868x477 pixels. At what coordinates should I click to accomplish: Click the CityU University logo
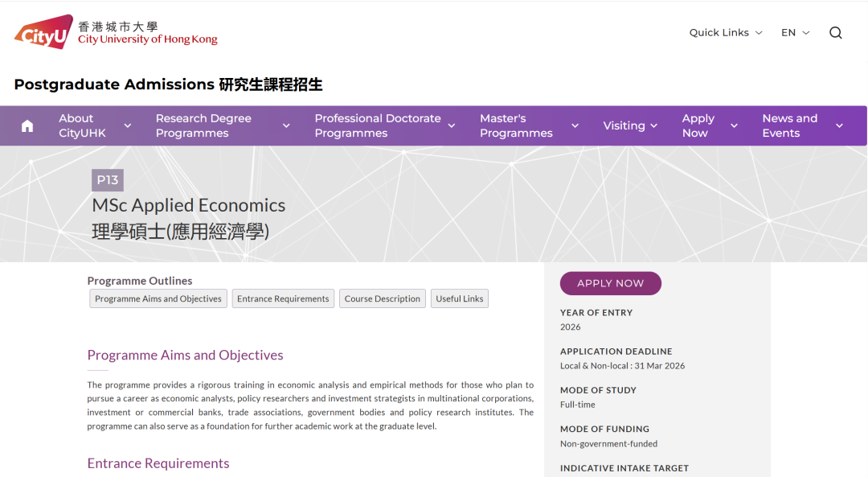(x=115, y=32)
